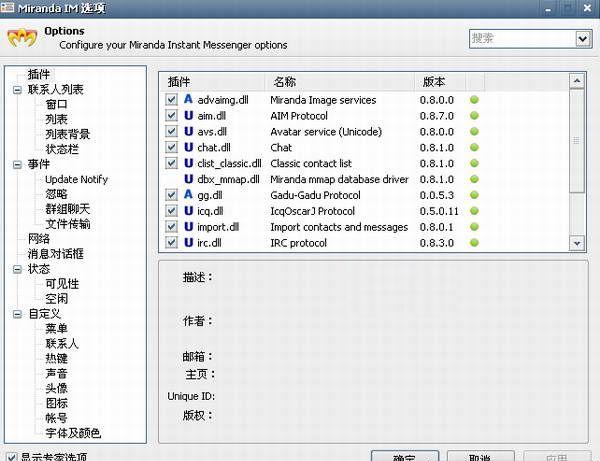
Task: Collapse the 联系人列表 tree node
Action: tap(17, 90)
